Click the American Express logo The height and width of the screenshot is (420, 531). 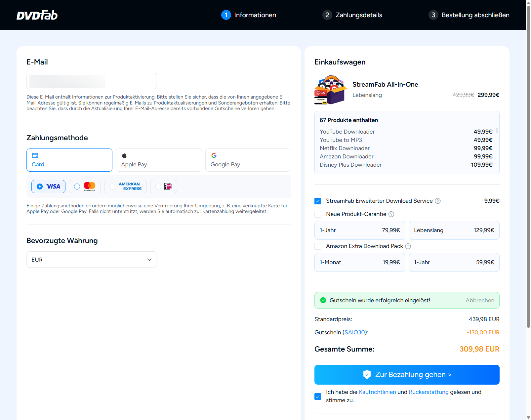tap(130, 187)
